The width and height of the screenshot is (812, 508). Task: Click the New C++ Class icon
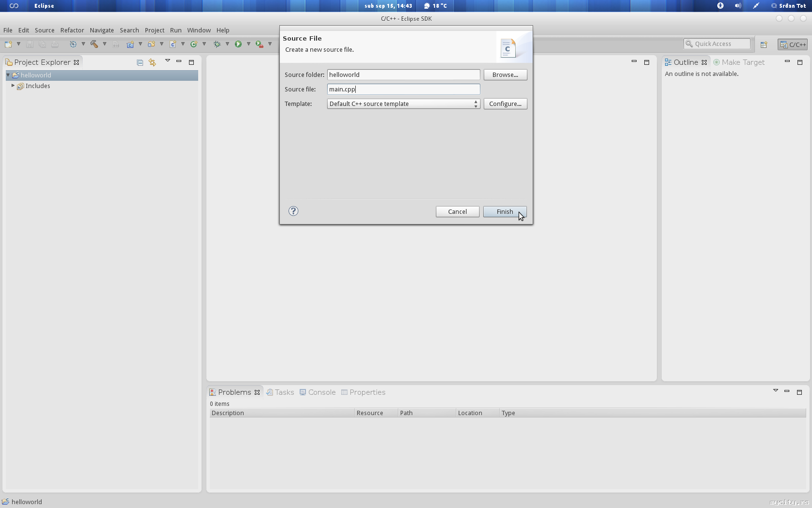click(194, 44)
